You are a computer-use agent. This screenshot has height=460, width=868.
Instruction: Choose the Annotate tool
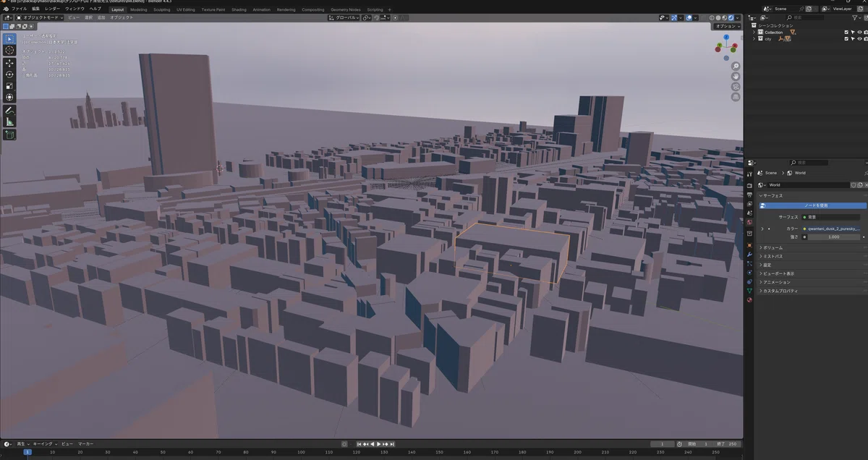click(9, 111)
